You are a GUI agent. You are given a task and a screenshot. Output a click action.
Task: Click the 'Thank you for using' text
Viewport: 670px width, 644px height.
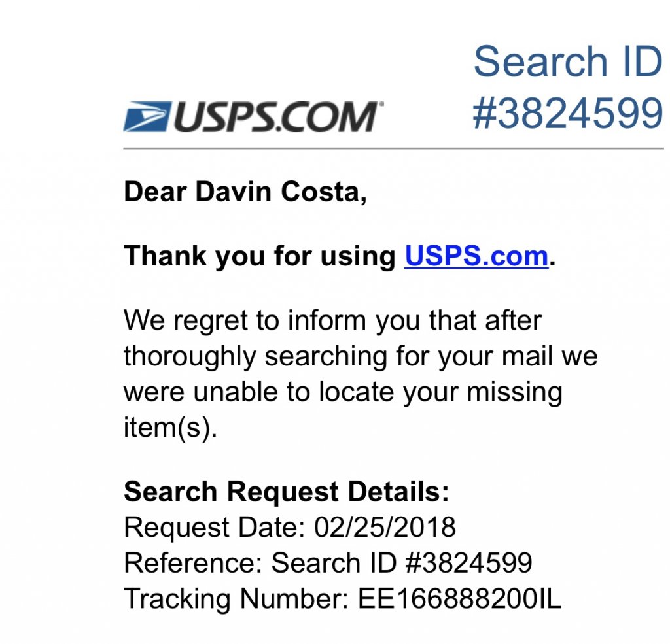pos(260,256)
